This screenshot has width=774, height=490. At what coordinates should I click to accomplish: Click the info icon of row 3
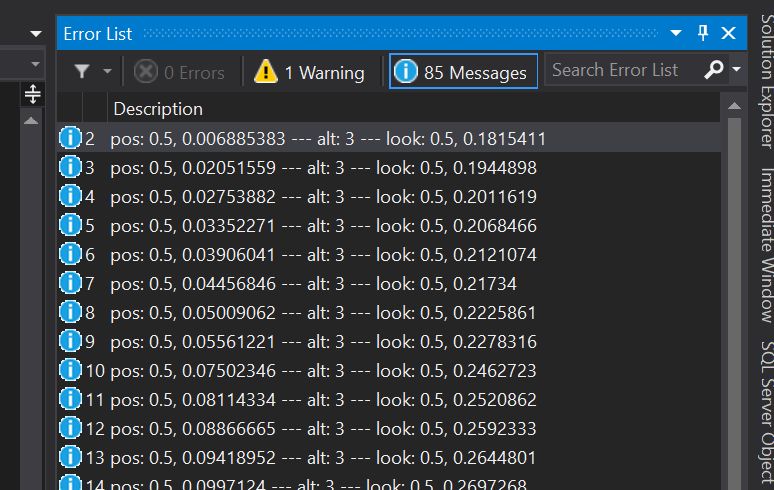tap(70, 167)
